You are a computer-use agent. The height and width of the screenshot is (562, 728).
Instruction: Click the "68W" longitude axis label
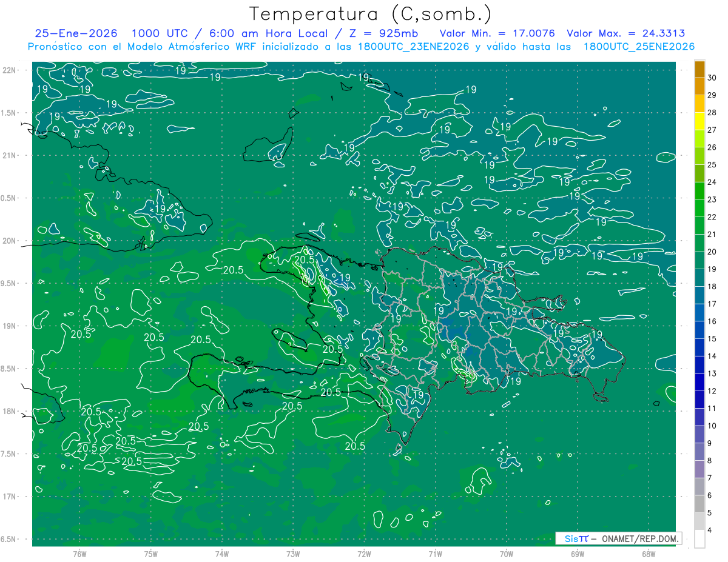tap(649, 554)
